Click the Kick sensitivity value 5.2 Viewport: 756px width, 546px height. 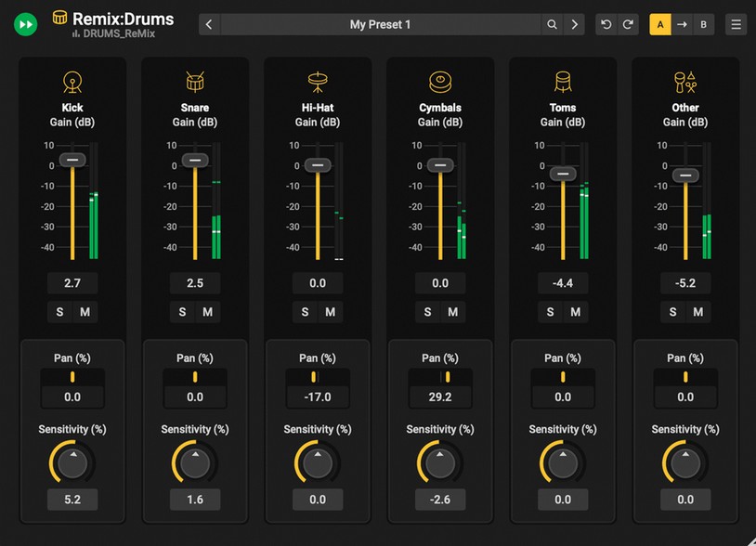[72, 500]
